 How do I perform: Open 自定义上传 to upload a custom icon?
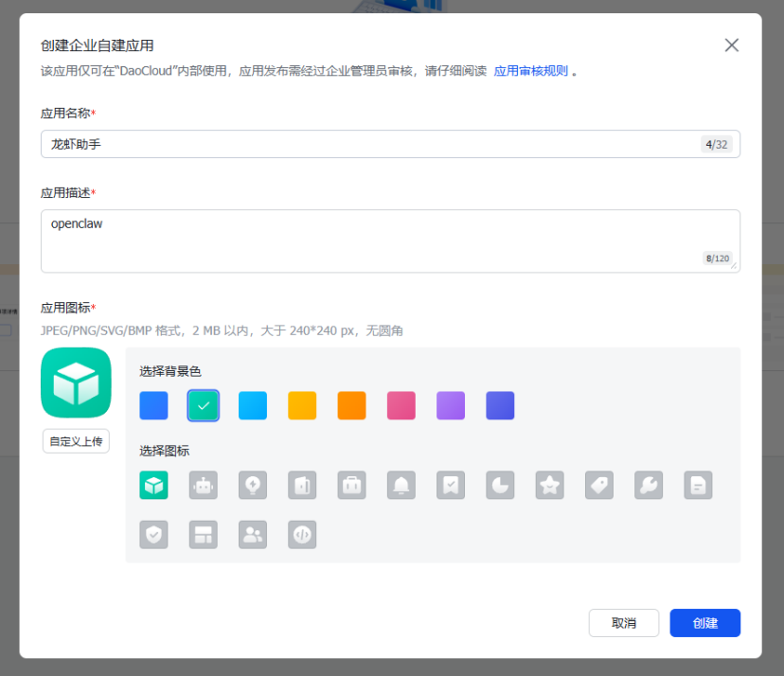pos(76,440)
